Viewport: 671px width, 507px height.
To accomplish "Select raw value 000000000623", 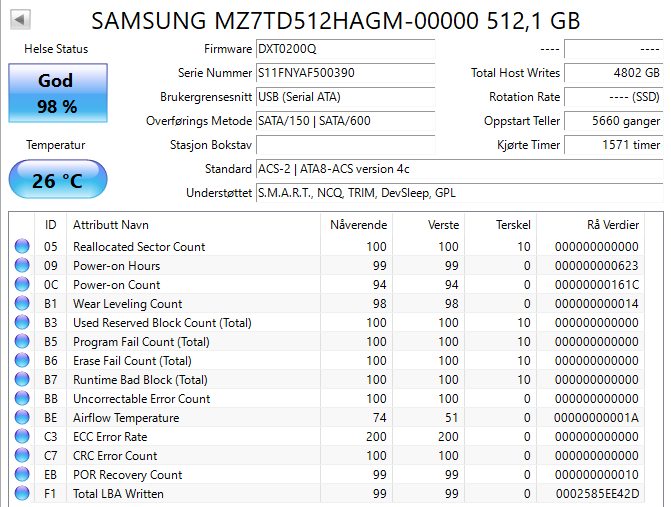I will [597, 266].
